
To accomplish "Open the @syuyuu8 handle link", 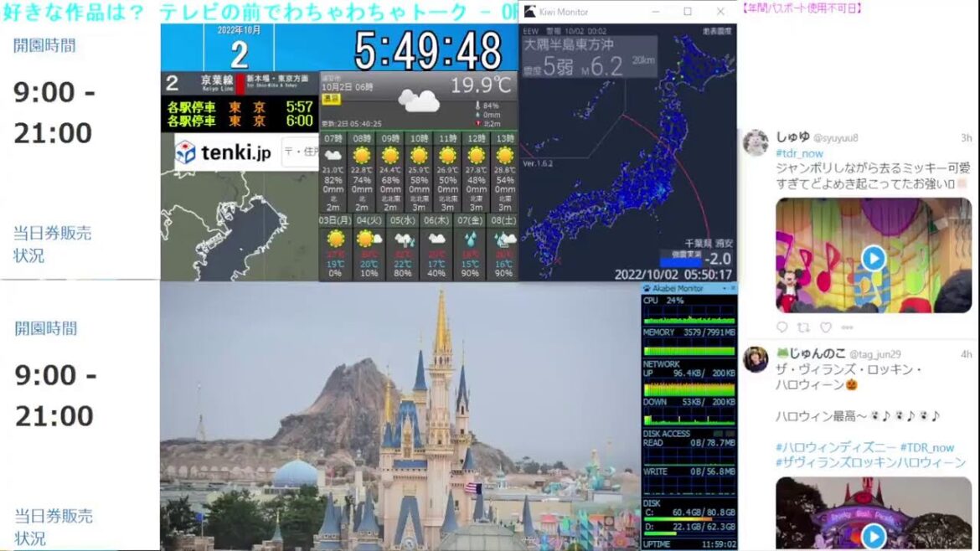I will point(835,138).
